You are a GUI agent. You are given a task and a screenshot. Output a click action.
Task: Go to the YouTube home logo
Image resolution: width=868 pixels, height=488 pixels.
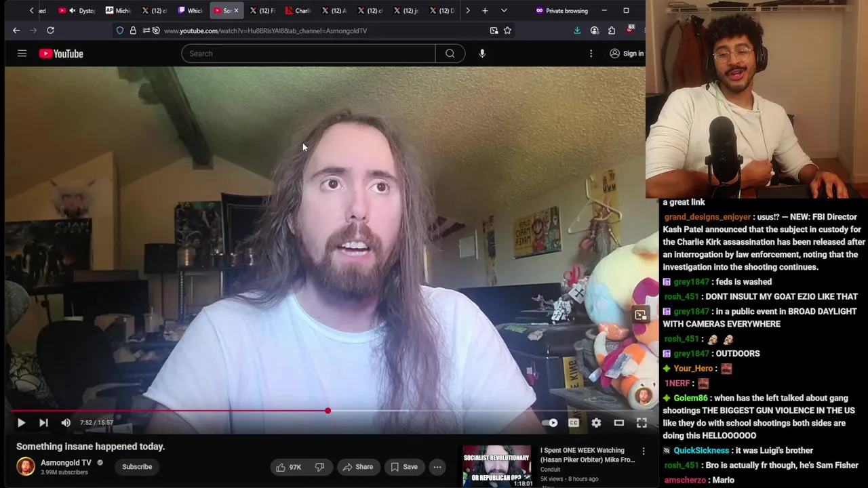61,54
